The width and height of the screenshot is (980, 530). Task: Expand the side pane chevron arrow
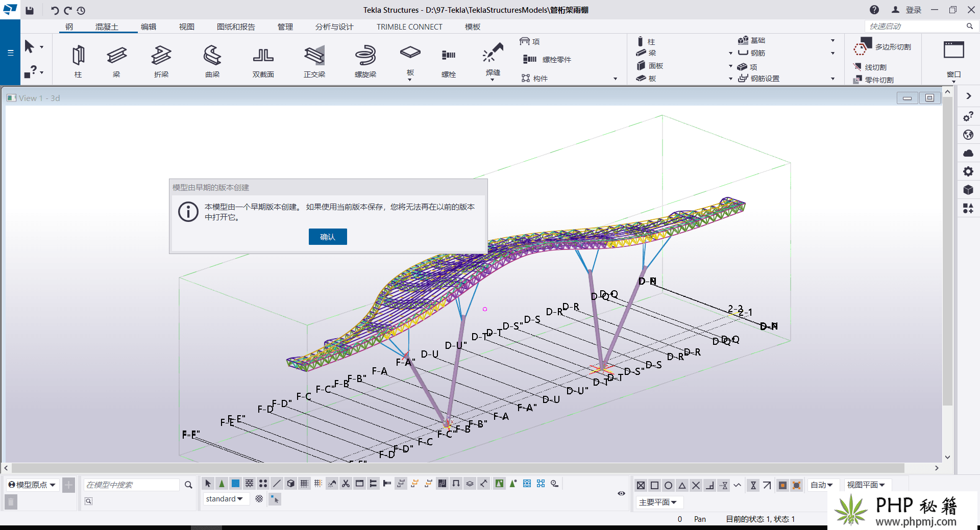click(968, 96)
